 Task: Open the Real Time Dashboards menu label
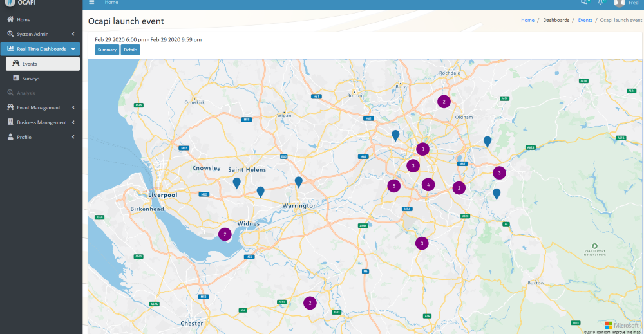pyautogui.click(x=41, y=49)
